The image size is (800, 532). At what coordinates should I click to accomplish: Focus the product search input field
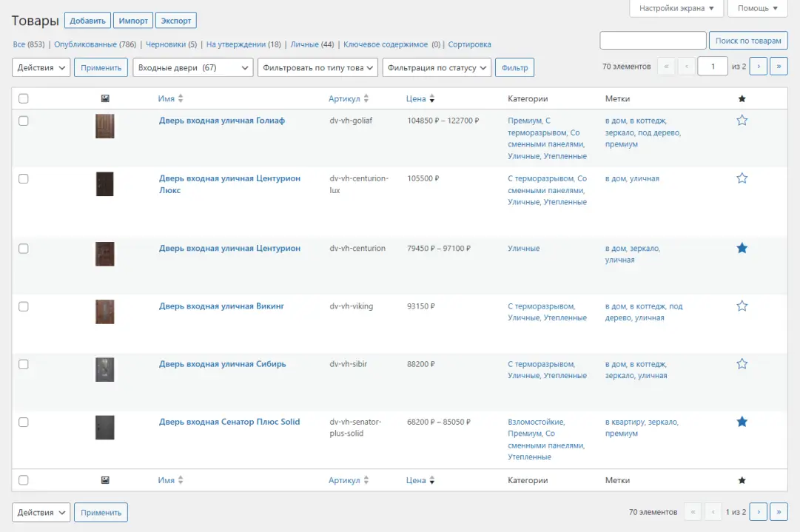[653, 40]
